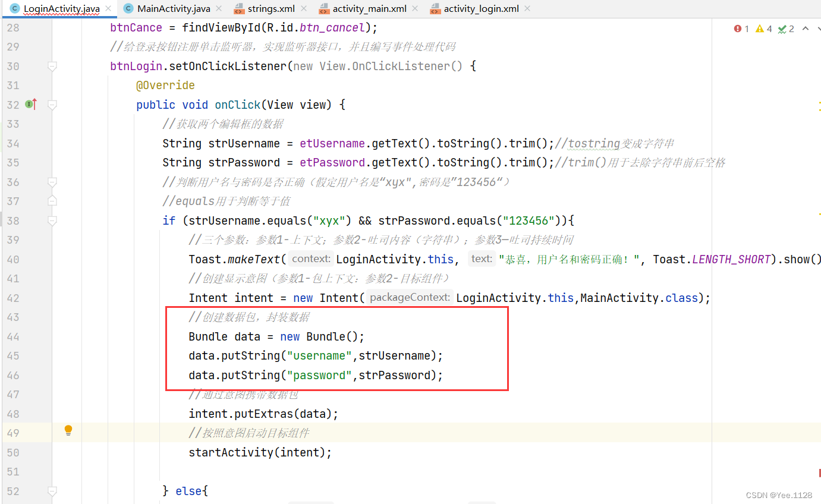Click the 'text:' inlay hint on line 40

pos(482,259)
